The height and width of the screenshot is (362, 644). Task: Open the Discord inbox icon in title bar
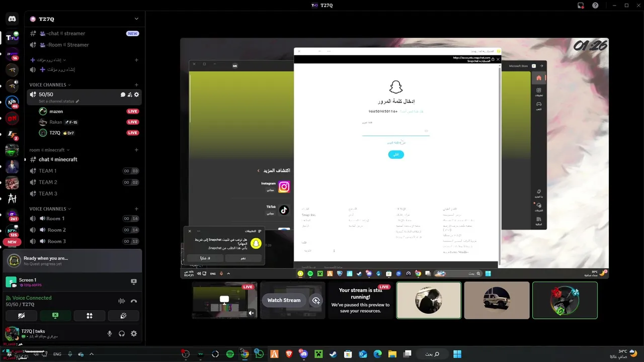click(581, 6)
